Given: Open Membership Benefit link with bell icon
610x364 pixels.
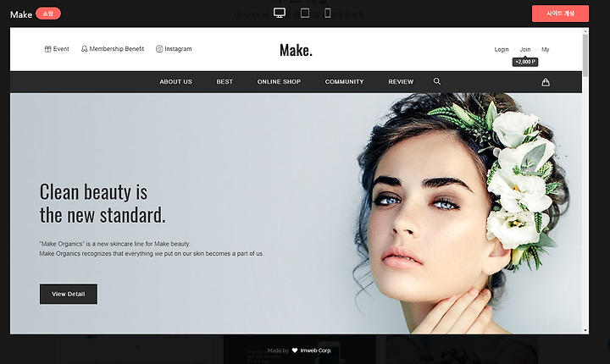Looking at the screenshot, I should [113, 49].
